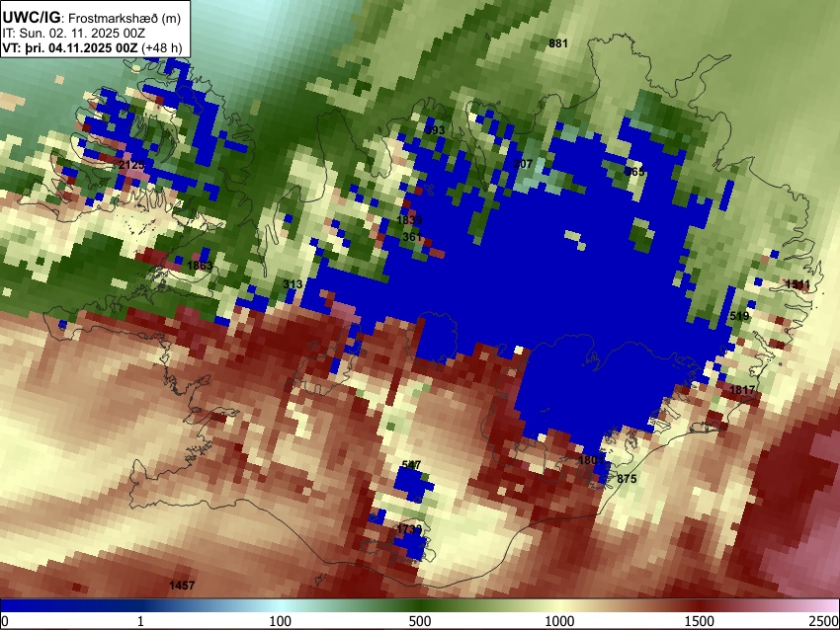Image resolution: width=840 pixels, height=630 pixels.
Task: Click the map value 1817
Action: 742,390
